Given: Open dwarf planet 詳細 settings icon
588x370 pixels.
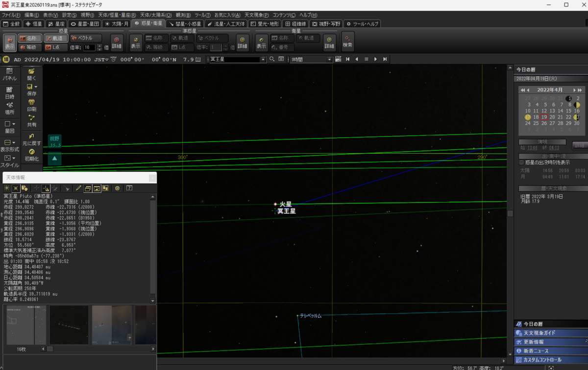Looking at the screenshot, I should click(242, 43).
